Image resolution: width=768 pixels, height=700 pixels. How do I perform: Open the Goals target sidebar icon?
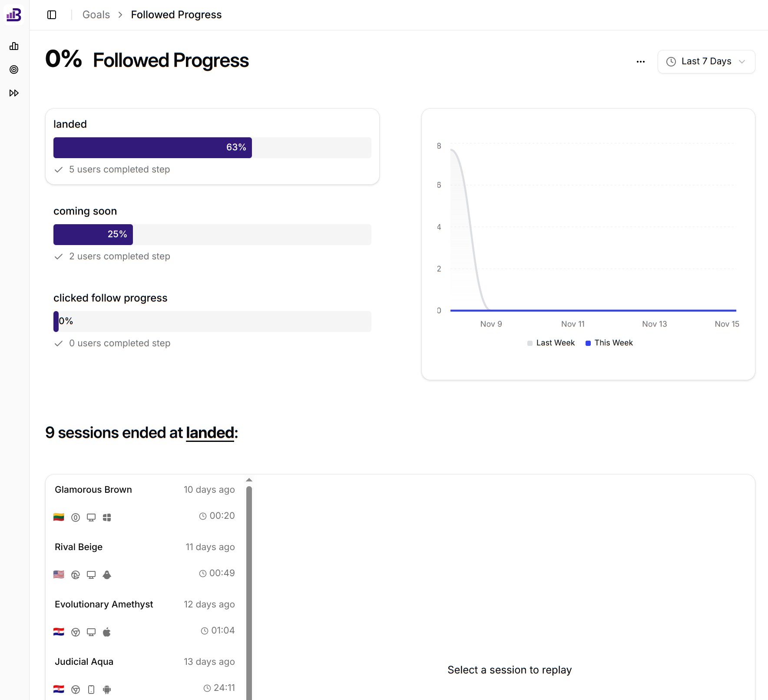tap(14, 70)
